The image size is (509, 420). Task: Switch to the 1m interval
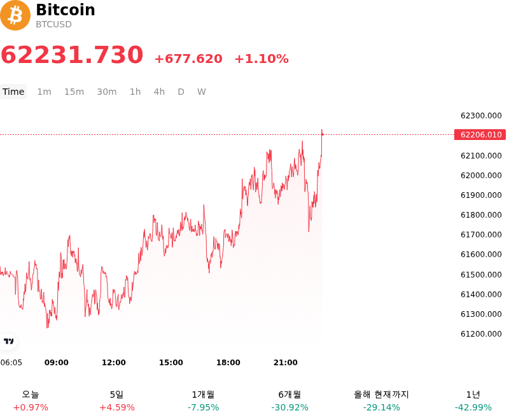44,92
